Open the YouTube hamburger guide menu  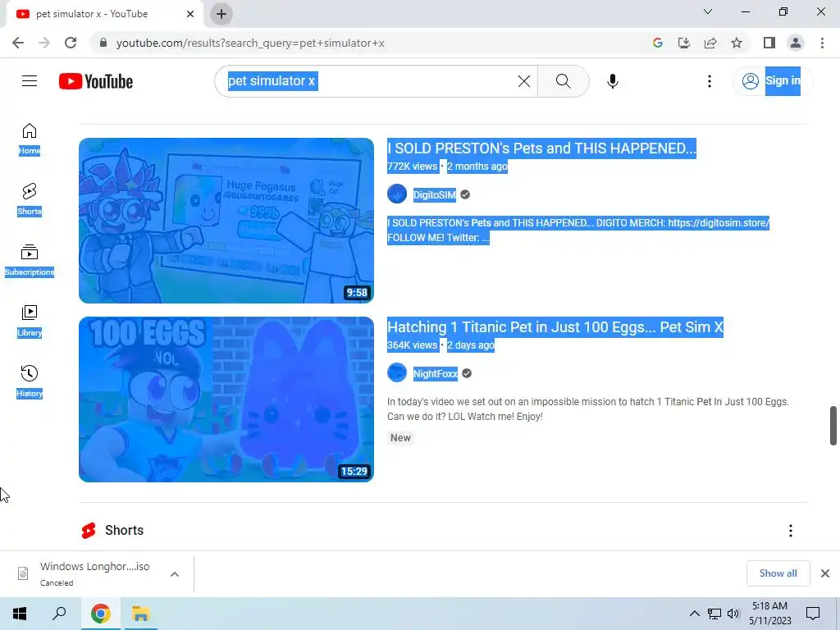pos(30,81)
